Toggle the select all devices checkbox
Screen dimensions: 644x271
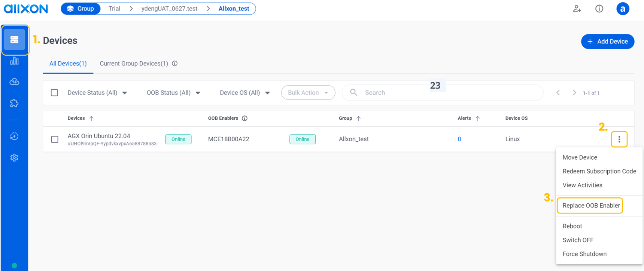[54, 93]
